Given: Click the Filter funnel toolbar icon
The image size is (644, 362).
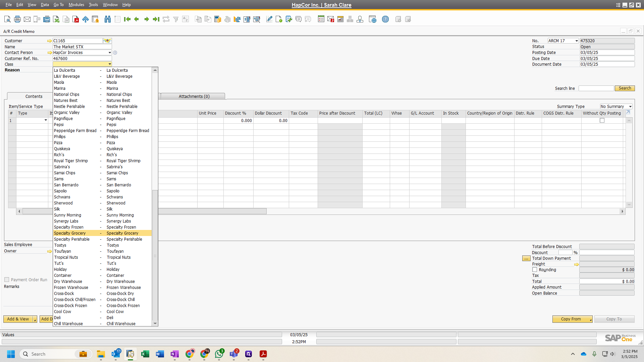Looking at the screenshot, I should [x=175, y=19].
